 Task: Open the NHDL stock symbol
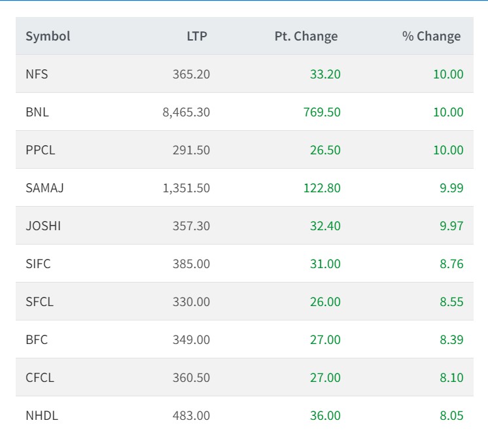tap(42, 415)
